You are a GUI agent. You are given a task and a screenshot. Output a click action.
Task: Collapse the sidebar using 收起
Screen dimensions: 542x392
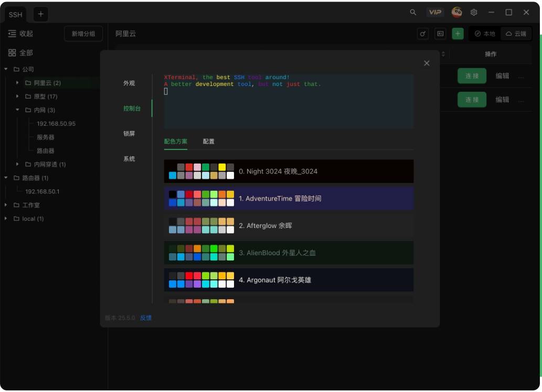[21, 34]
